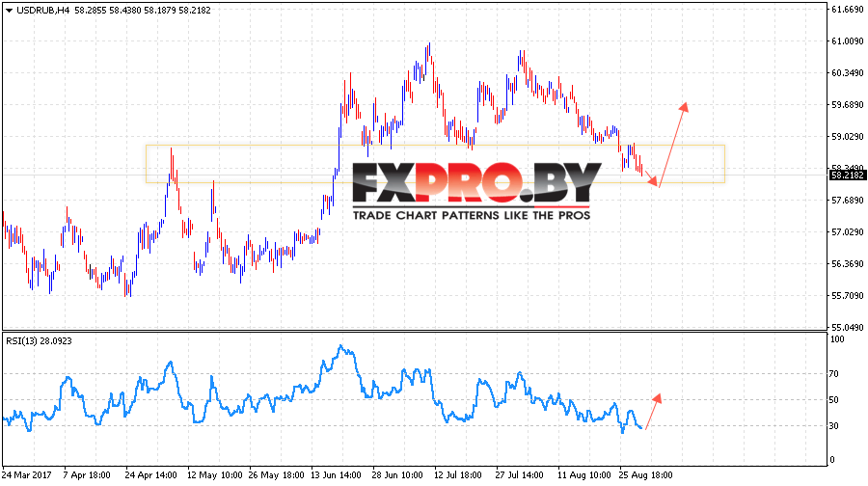868x486 pixels.
Task: Click price scale label 55.7090
Action: tap(848, 296)
